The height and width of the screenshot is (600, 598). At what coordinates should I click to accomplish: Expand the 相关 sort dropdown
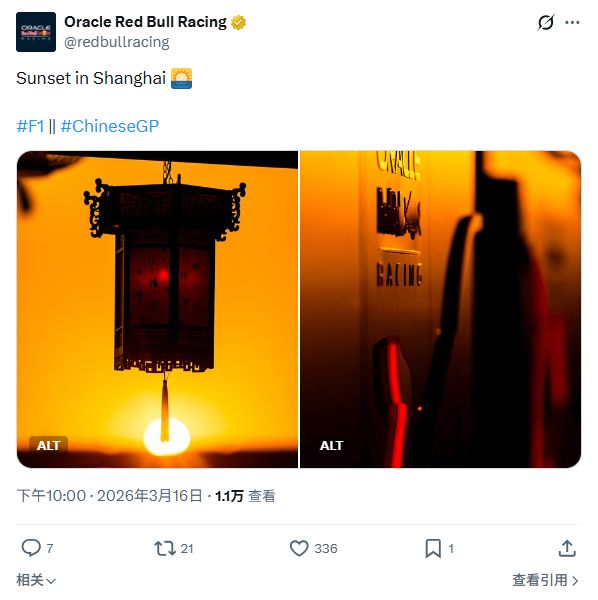click(x=36, y=580)
